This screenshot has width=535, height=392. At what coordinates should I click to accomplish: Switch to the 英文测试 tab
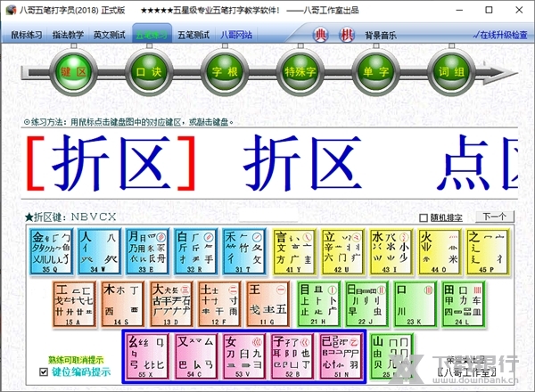(109, 35)
